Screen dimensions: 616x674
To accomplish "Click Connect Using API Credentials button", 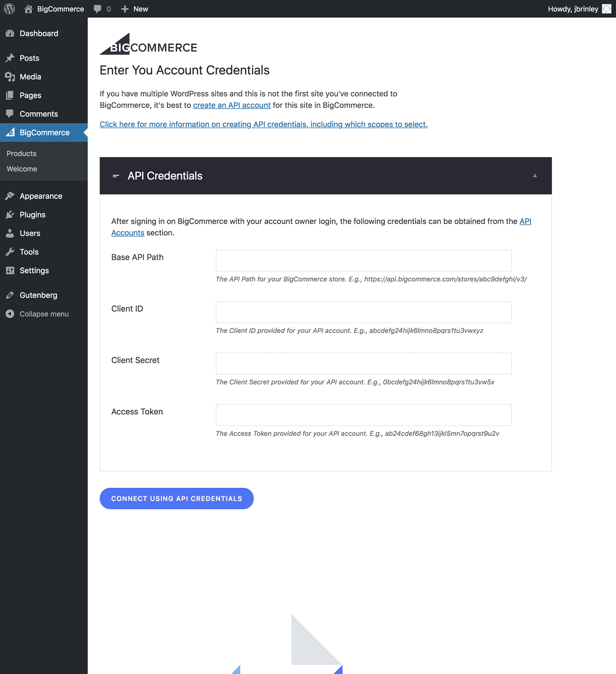I will point(177,499).
